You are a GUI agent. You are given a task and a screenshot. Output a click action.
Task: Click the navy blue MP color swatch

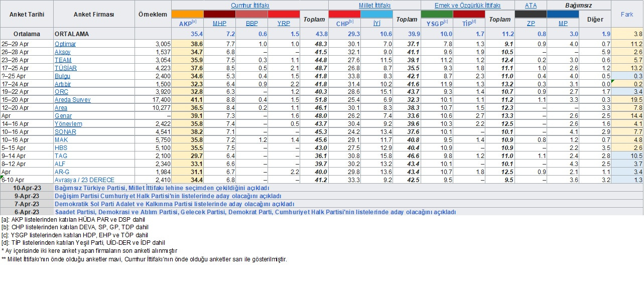click(x=563, y=14)
